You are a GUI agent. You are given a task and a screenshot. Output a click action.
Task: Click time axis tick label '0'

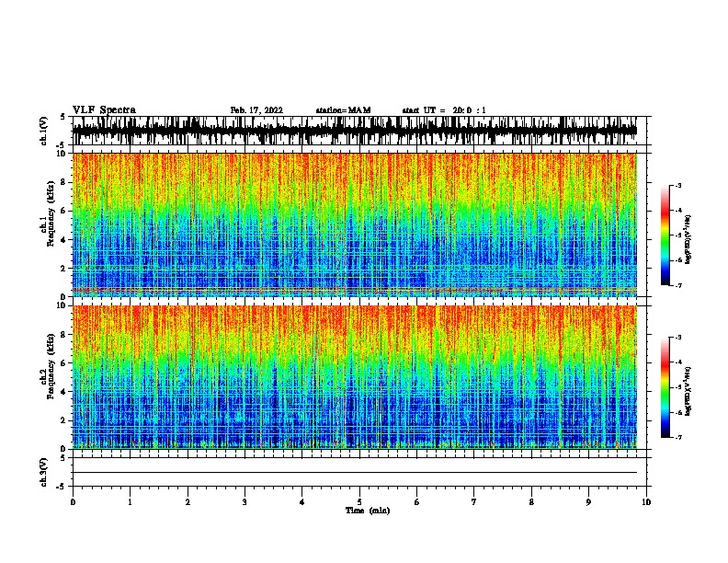(73, 502)
